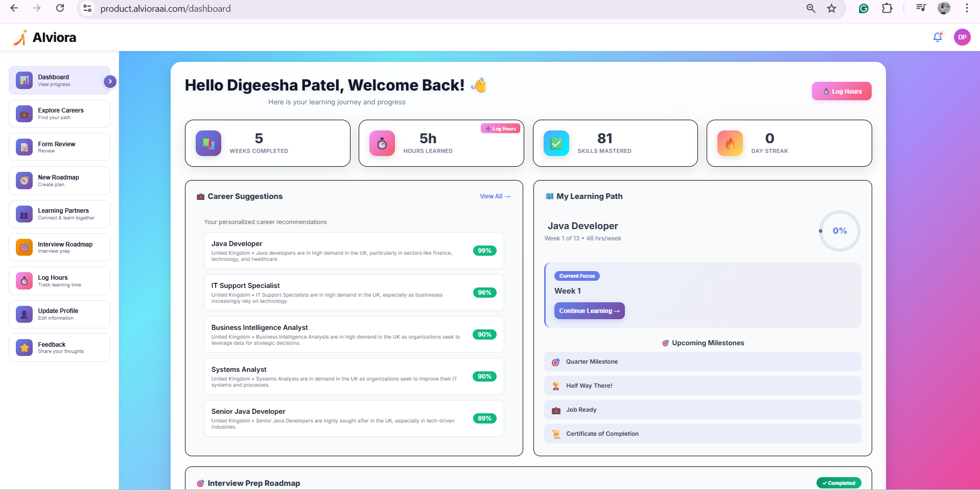Open Dashboard in the sidebar

pyautogui.click(x=59, y=80)
